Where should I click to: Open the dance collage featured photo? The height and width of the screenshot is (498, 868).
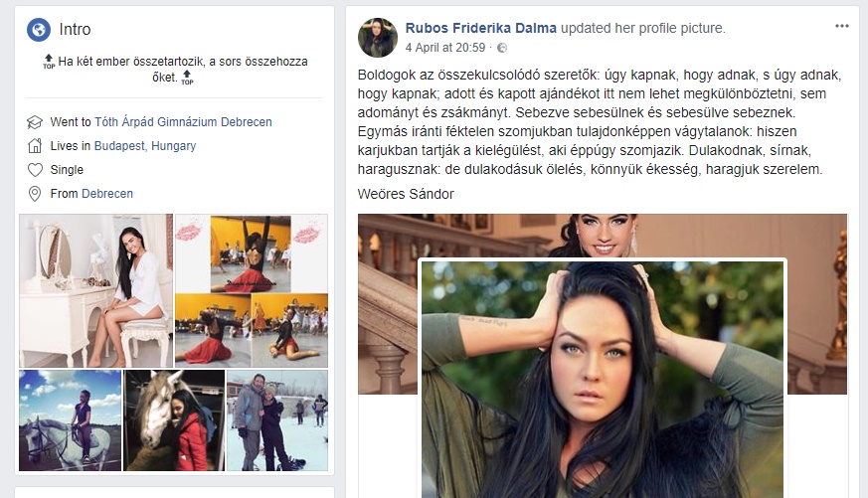(252, 291)
